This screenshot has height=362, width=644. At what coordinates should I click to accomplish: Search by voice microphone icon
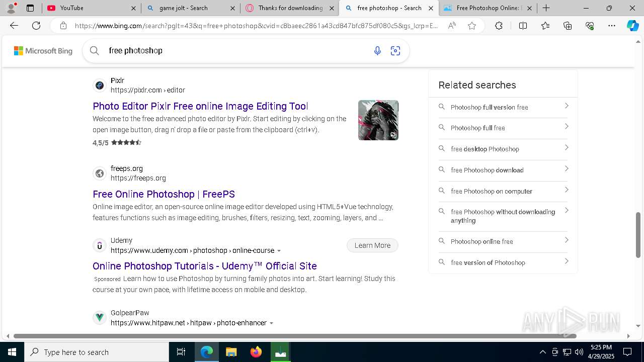pyautogui.click(x=377, y=50)
